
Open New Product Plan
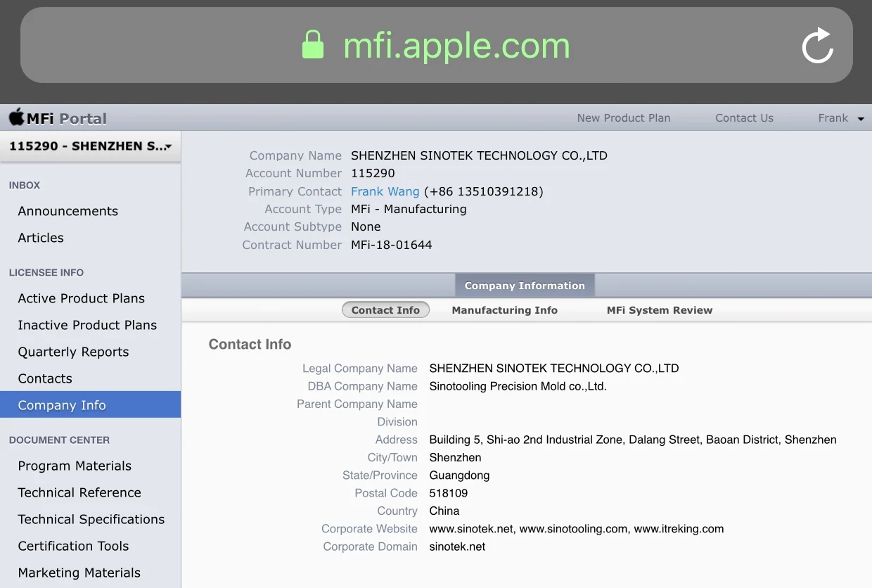[623, 118]
